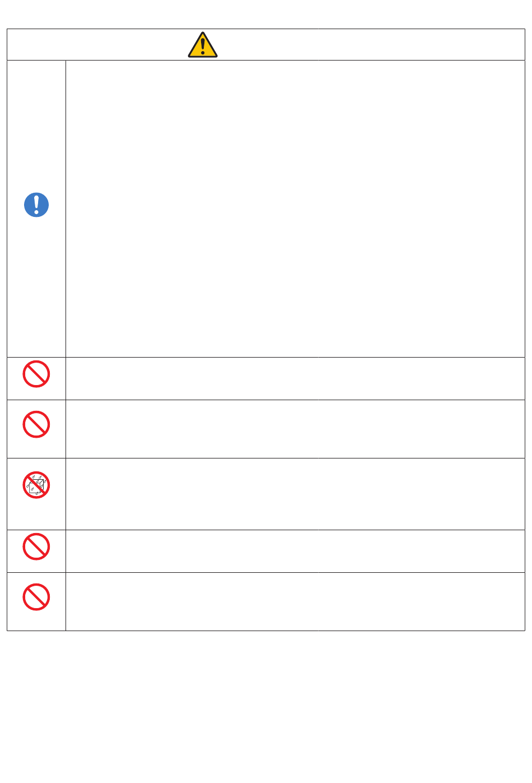Select the empty cell beside the last prohibition icon
532x783 pixels.
pyautogui.click(x=295, y=601)
